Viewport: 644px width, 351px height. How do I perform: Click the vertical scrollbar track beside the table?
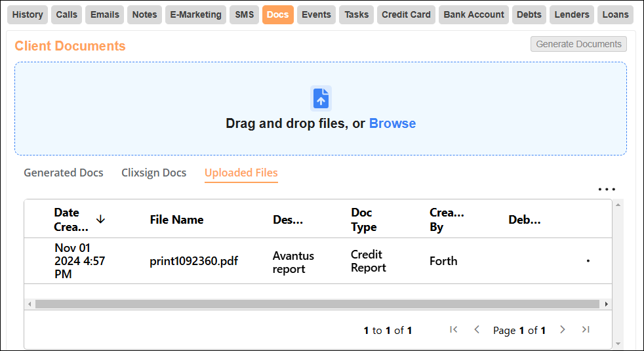(x=618, y=274)
